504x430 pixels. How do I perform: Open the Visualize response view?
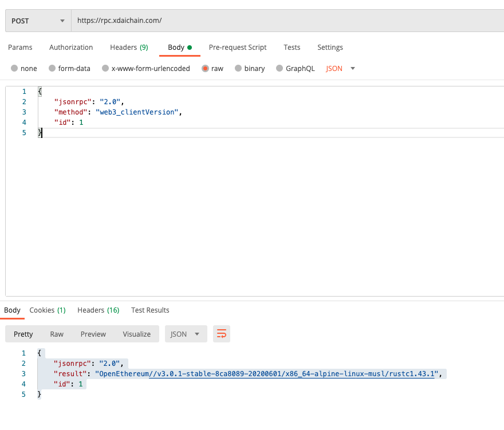[137, 334]
